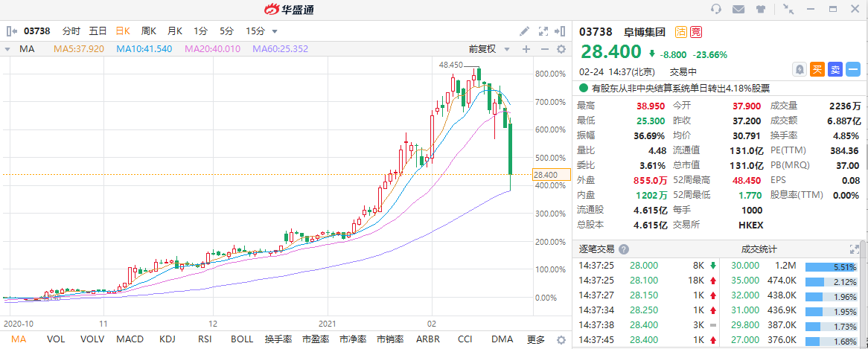The height and width of the screenshot is (349, 868).
Task: Click the 28.400 current price axis tag
Action: click(552, 175)
